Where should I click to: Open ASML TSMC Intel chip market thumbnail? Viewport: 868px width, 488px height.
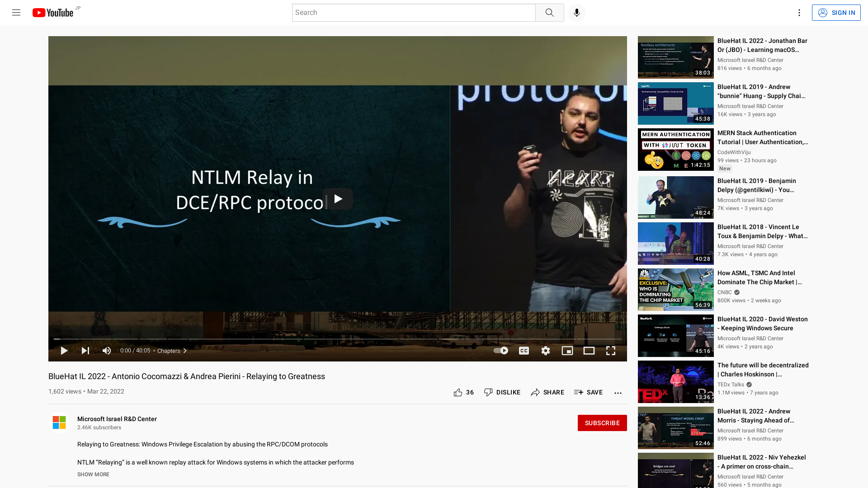coord(675,290)
